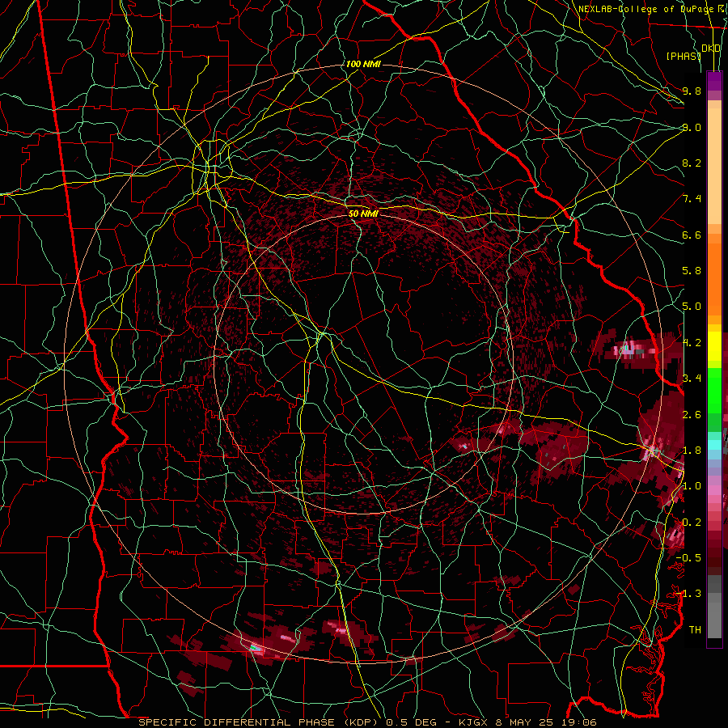Image resolution: width=728 pixels, height=728 pixels.
Task: Click the 7.4 value on the scale
Action: tap(692, 199)
